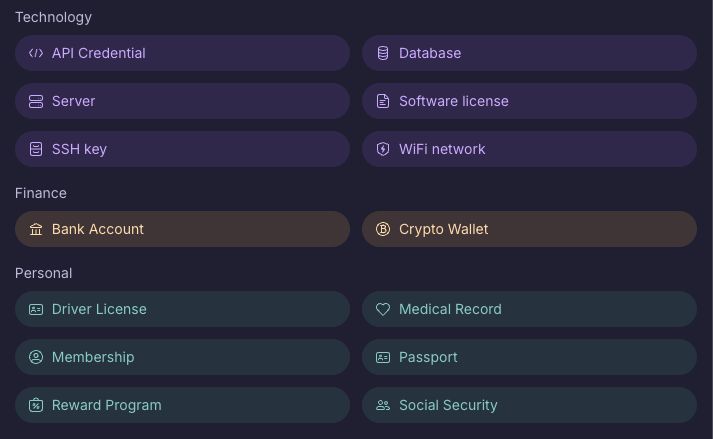Select the Medical Record option

click(529, 309)
